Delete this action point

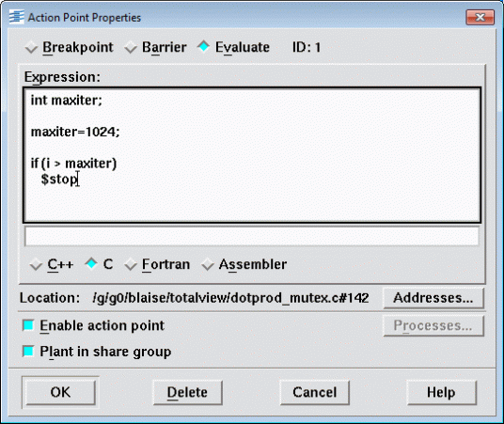(x=187, y=392)
